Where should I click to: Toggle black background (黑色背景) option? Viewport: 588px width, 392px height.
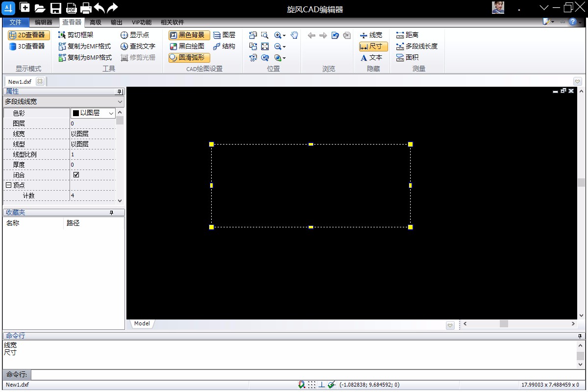click(189, 35)
